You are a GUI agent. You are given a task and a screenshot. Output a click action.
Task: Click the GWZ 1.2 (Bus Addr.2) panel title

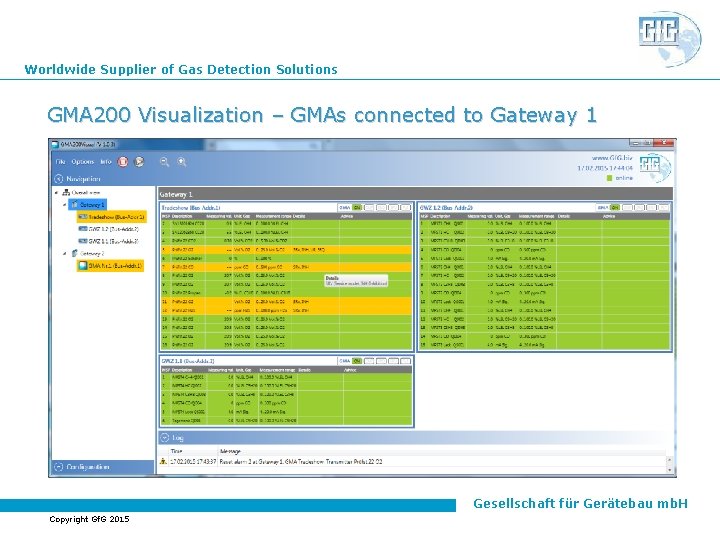446,208
